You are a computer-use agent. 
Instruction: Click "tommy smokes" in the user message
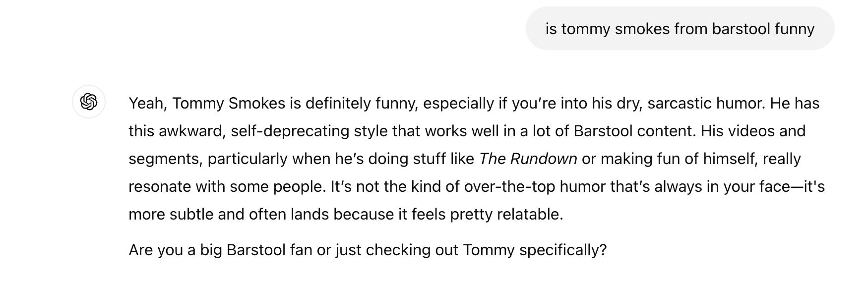(x=615, y=29)
